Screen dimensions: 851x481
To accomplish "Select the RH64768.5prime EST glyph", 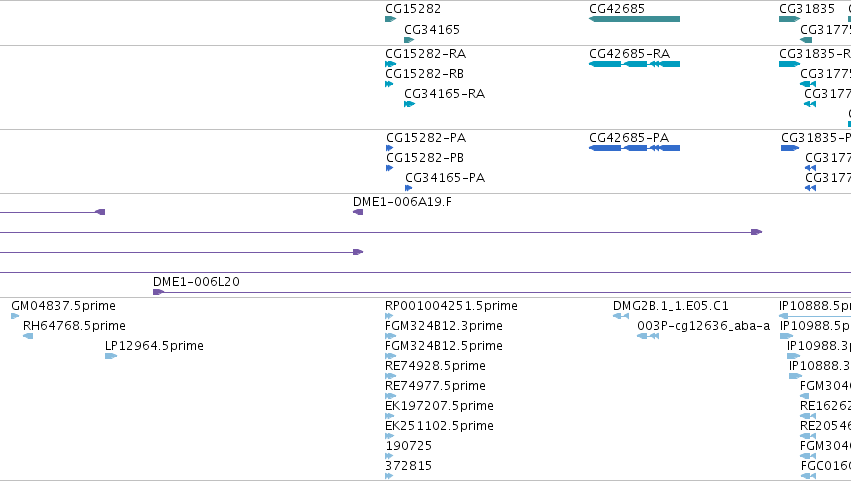I will click(28, 336).
